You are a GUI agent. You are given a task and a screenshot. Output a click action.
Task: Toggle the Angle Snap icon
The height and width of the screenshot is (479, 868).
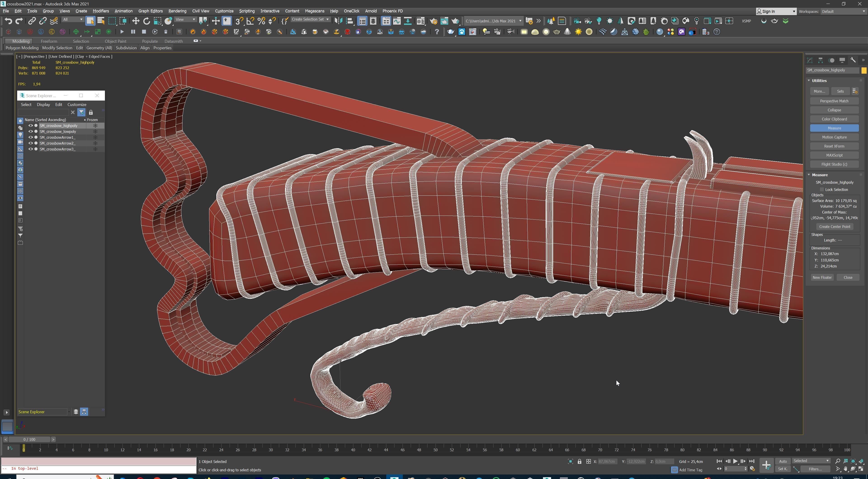click(x=250, y=21)
